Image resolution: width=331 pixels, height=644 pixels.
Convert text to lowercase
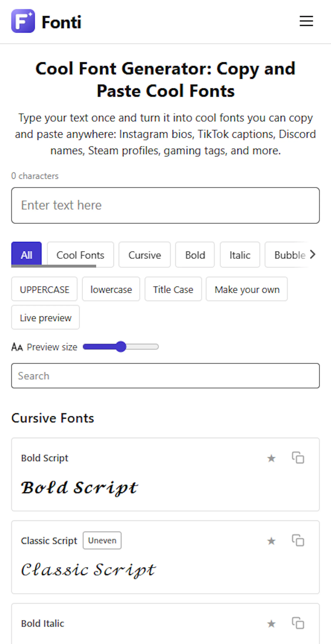pos(111,289)
